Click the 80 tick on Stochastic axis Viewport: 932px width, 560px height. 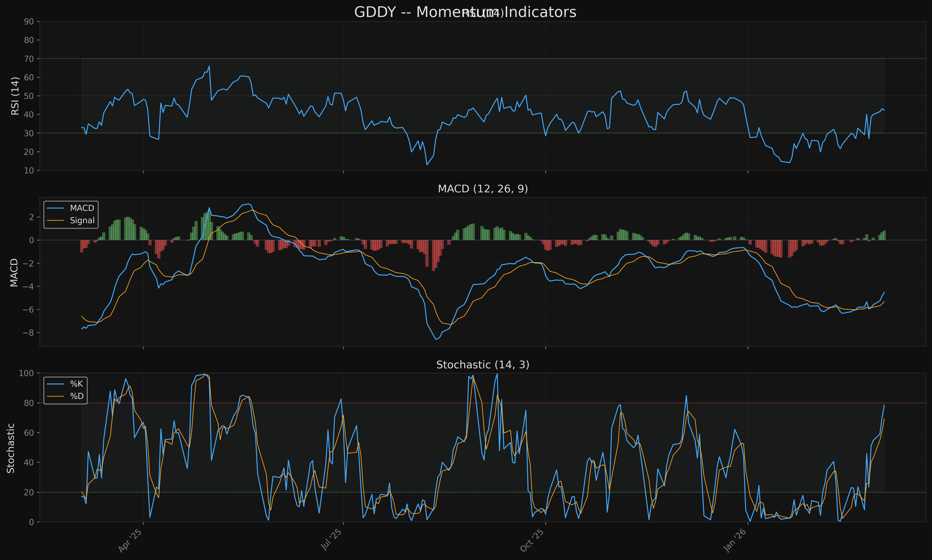pos(29,403)
